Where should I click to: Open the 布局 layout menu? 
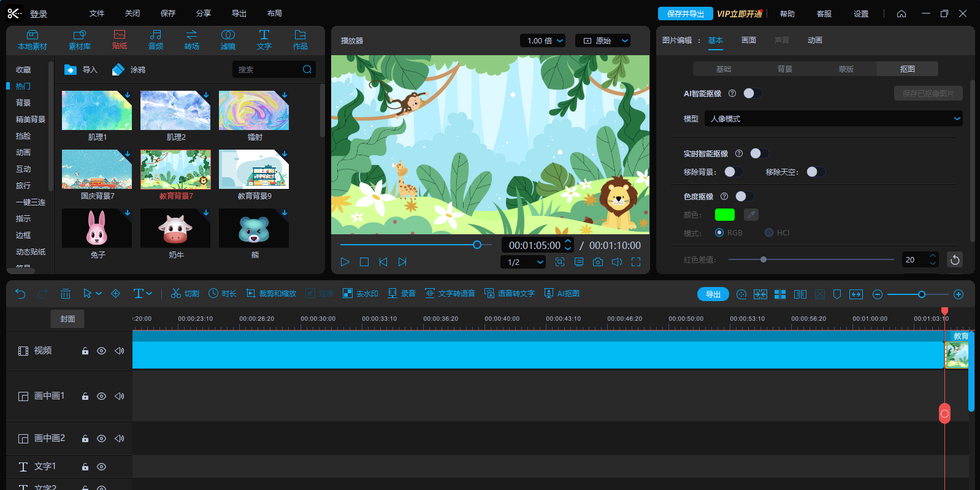coord(275,13)
